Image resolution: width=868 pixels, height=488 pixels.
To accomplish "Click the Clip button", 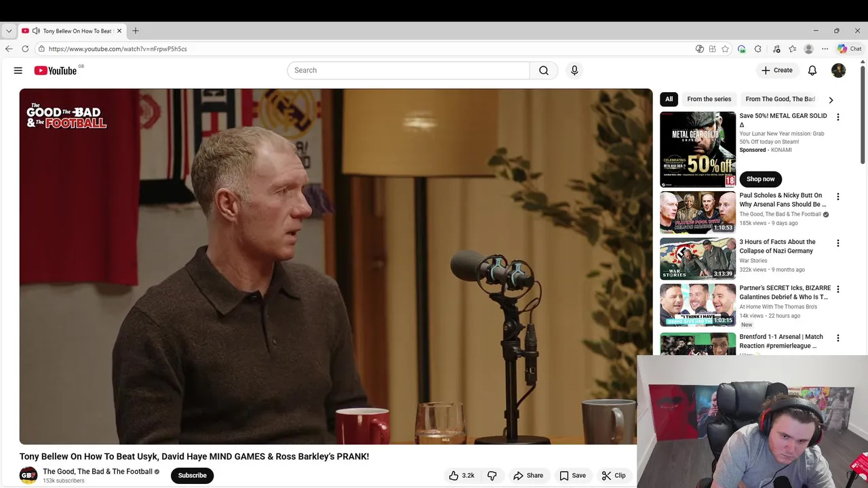I will pyautogui.click(x=614, y=476).
